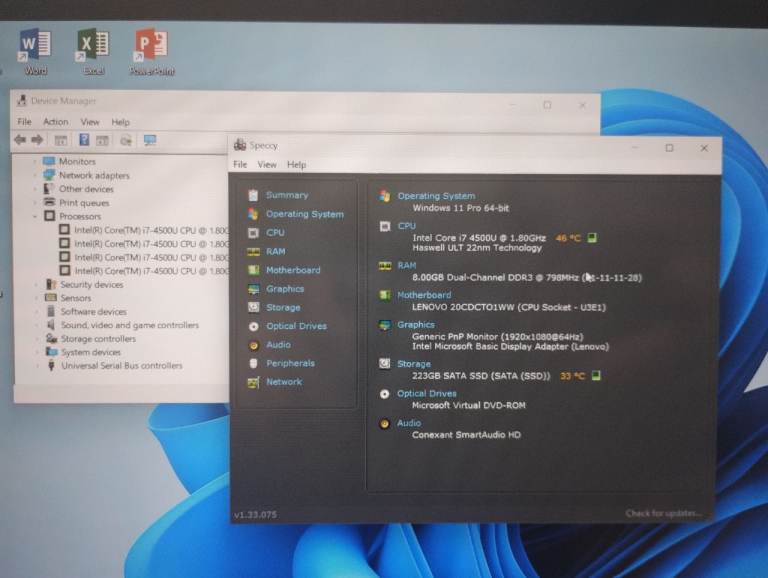This screenshot has height=578, width=768.
Task: Click the Audio speaker icon in Speccy sidebar
Action: click(253, 345)
